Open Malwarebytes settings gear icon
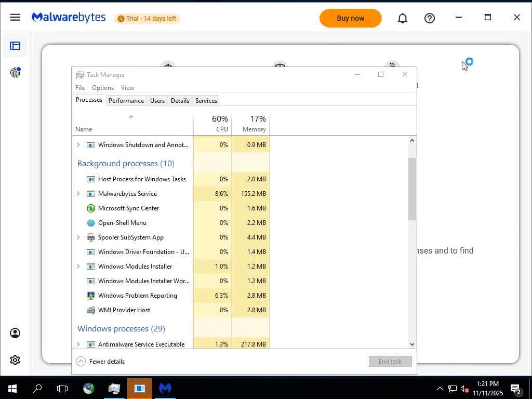 [15, 360]
